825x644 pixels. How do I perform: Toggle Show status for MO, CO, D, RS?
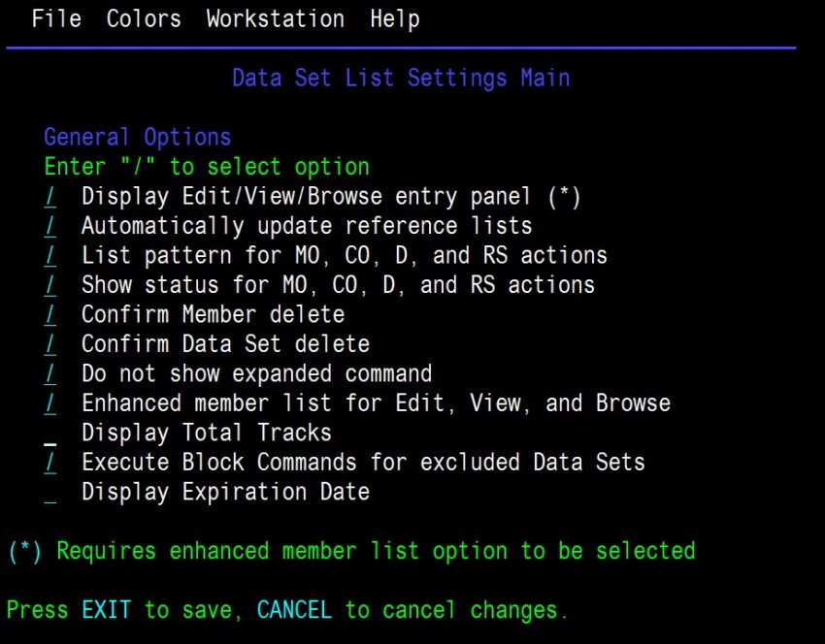[x=50, y=285]
